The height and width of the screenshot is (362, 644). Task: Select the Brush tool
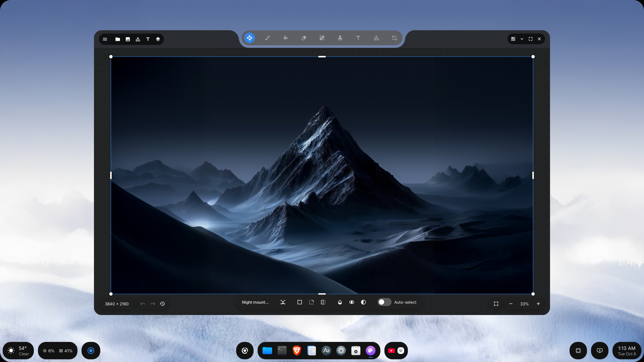tap(268, 38)
